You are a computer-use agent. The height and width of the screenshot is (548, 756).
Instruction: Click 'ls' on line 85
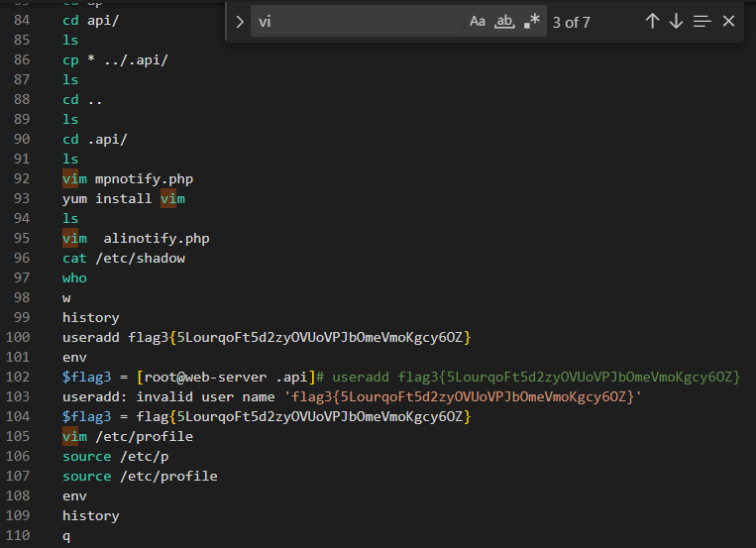70,40
